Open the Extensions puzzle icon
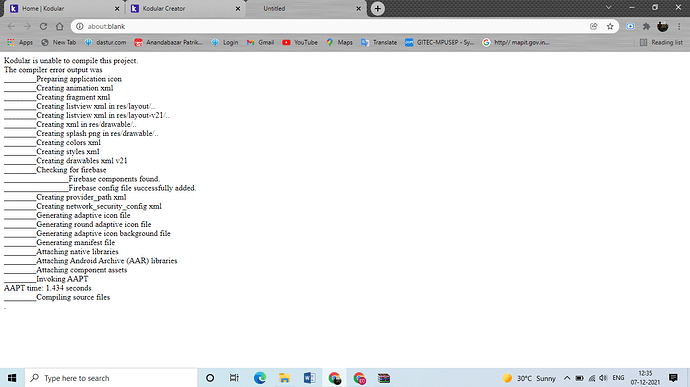690x387 pixels. coord(646,26)
